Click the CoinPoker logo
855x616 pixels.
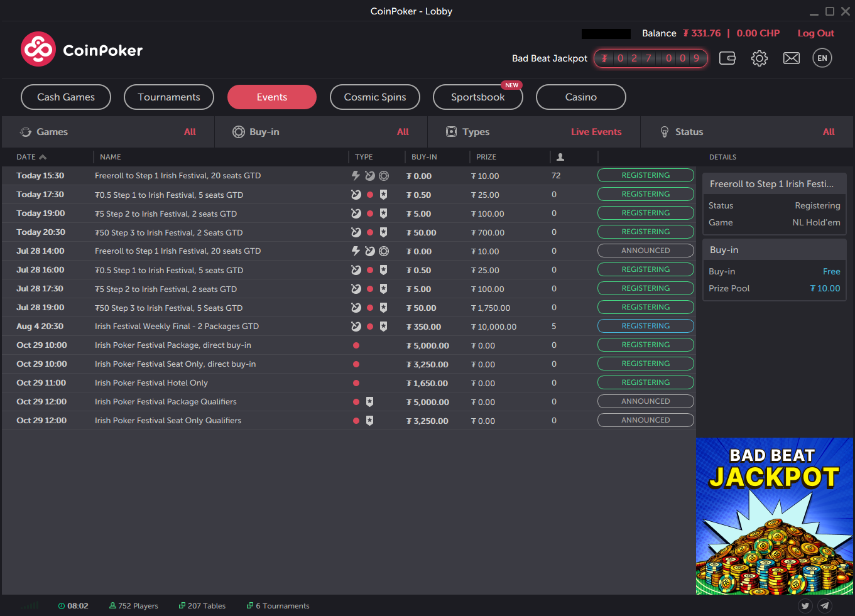(x=82, y=50)
